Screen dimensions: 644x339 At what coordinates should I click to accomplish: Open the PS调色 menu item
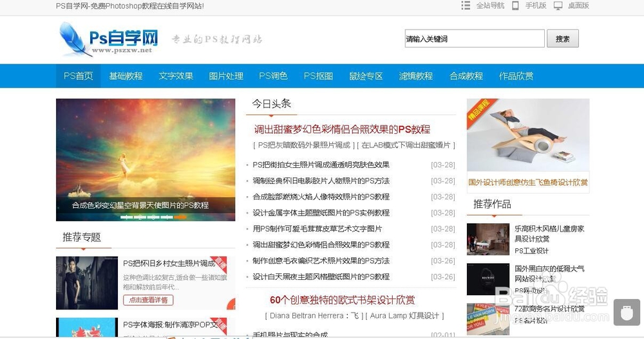tap(273, 76)
